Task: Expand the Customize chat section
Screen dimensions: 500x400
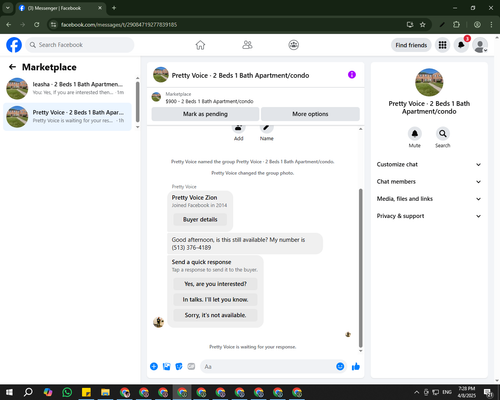Action: (x=429, y=164)
